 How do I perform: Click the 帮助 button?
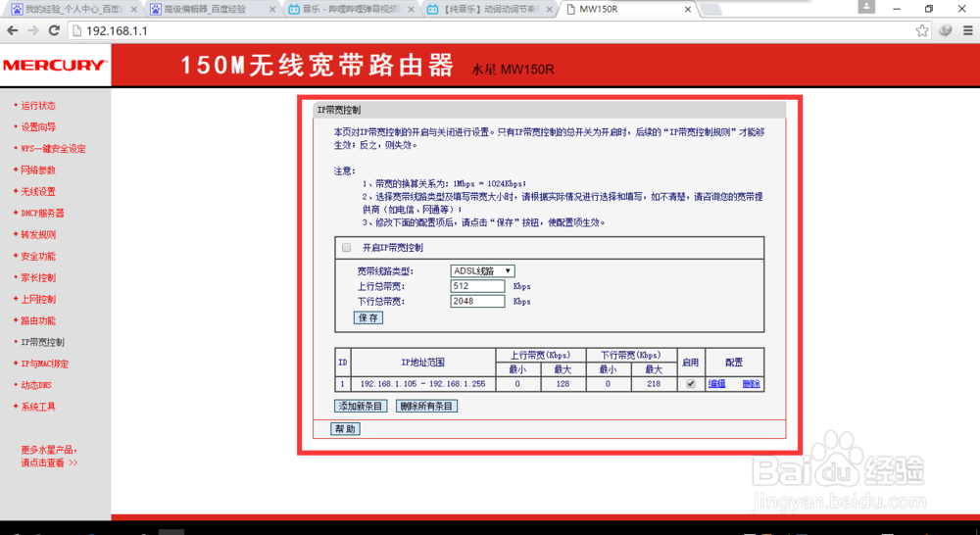pos(345,429)
